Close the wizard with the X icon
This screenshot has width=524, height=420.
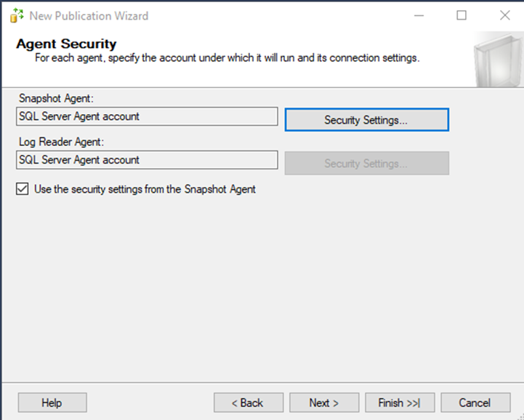504,15
